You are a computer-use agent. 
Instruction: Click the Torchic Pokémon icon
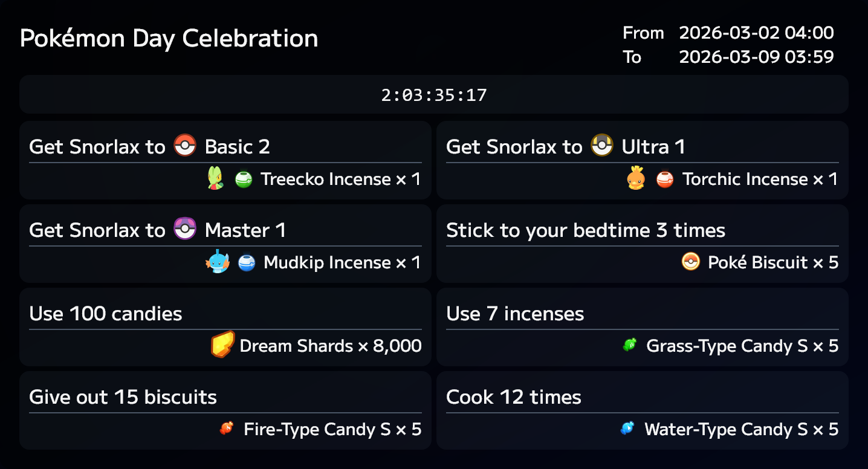636,178
